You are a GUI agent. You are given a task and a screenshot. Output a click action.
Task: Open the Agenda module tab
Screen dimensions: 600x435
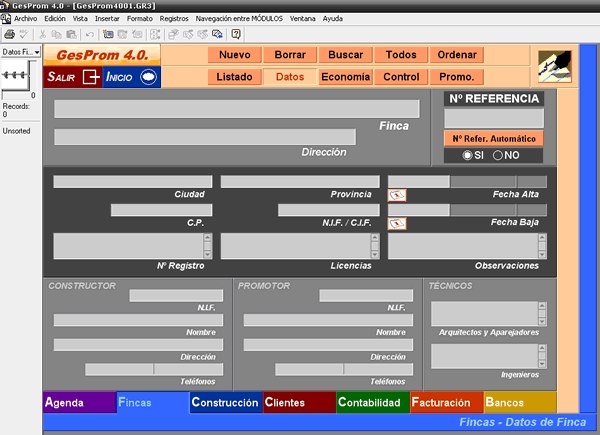click(80, 402)
